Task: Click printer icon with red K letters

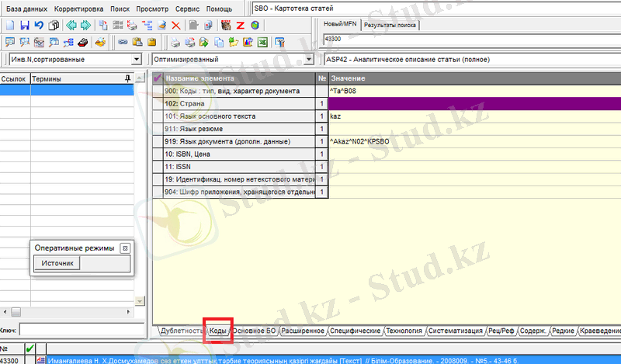Action: (132, 26)
